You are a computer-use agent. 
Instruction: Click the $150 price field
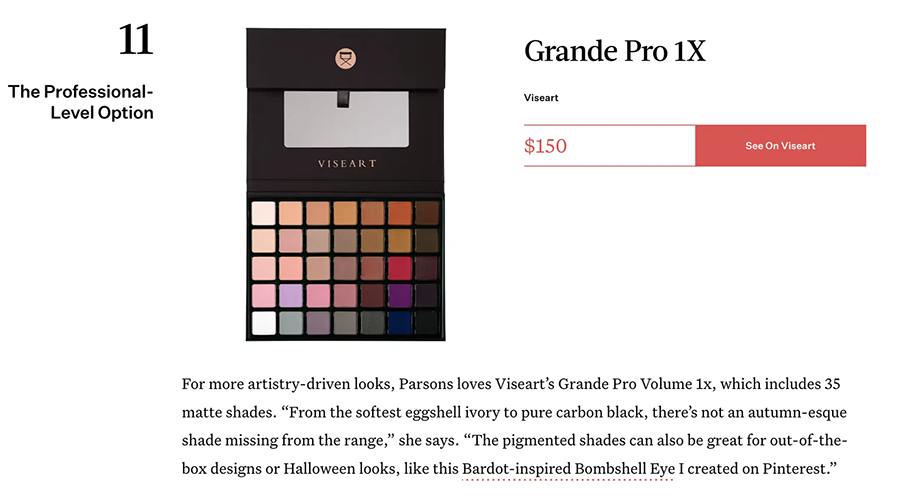pos(609,146)
